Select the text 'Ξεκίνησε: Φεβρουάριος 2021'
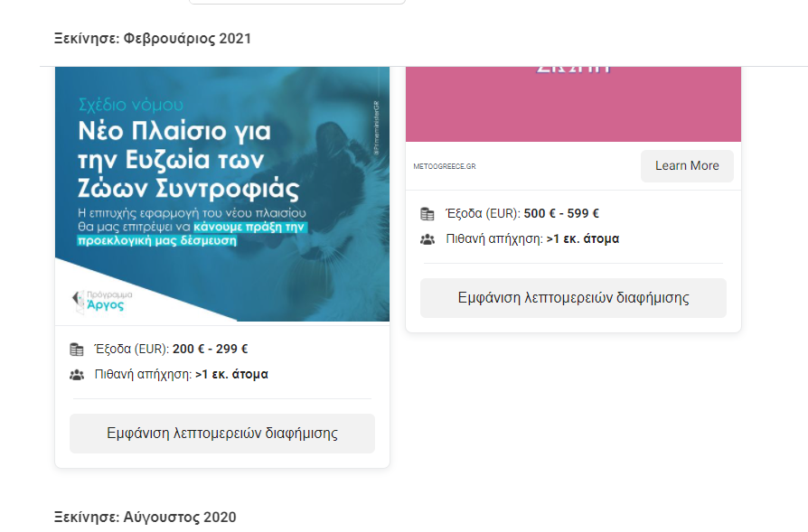 coord(153,39)
